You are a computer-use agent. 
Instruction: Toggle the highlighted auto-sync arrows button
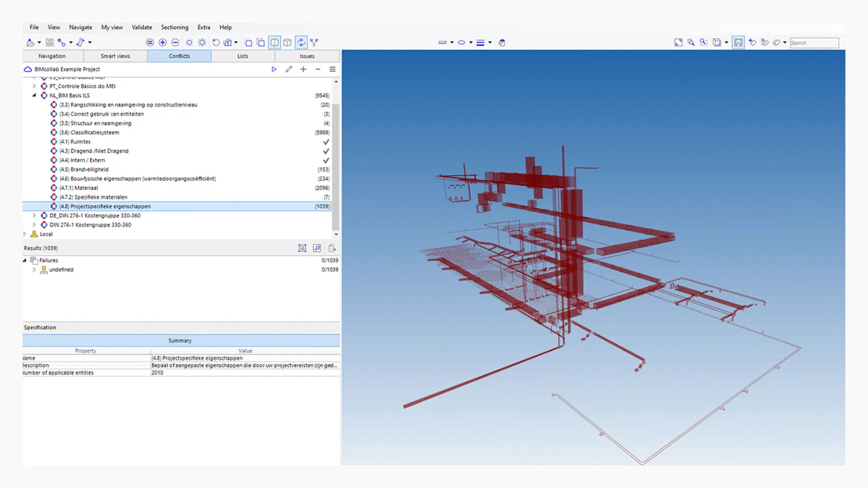click(x=301, y=42)
